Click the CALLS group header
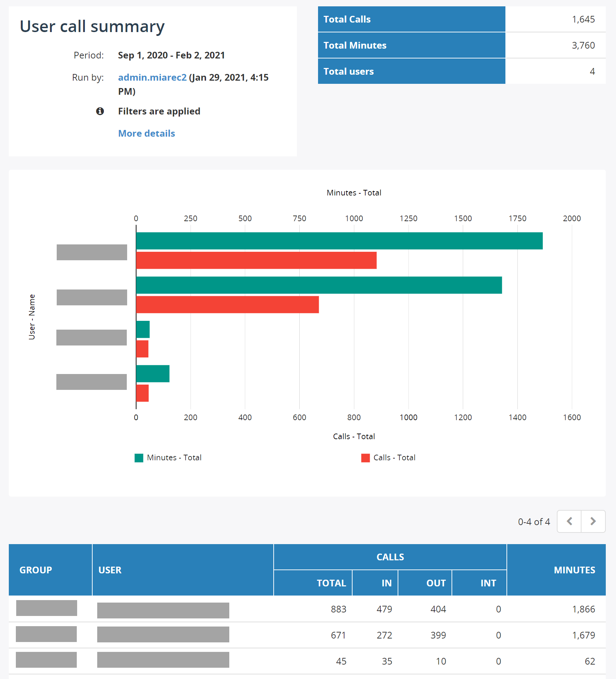 [x=390, y=557]
